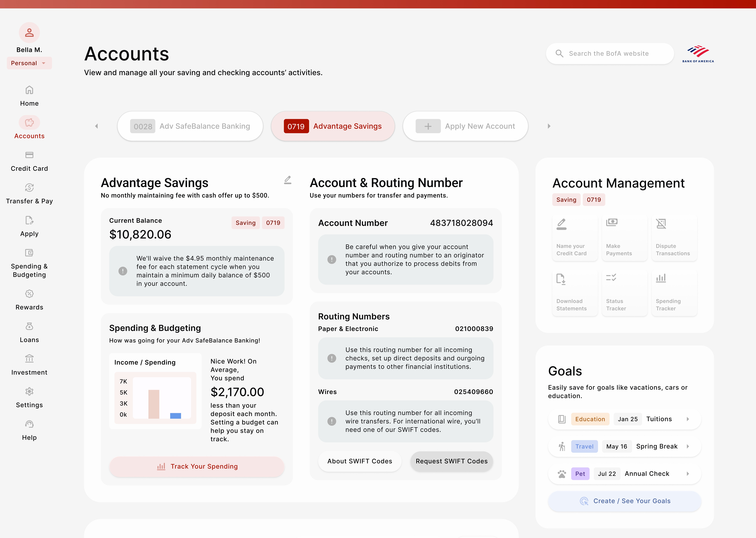The width and height of the screenshot is (756, 538).
Task: Click the edit pencil next to Advantage Savings
Action: 288,180
